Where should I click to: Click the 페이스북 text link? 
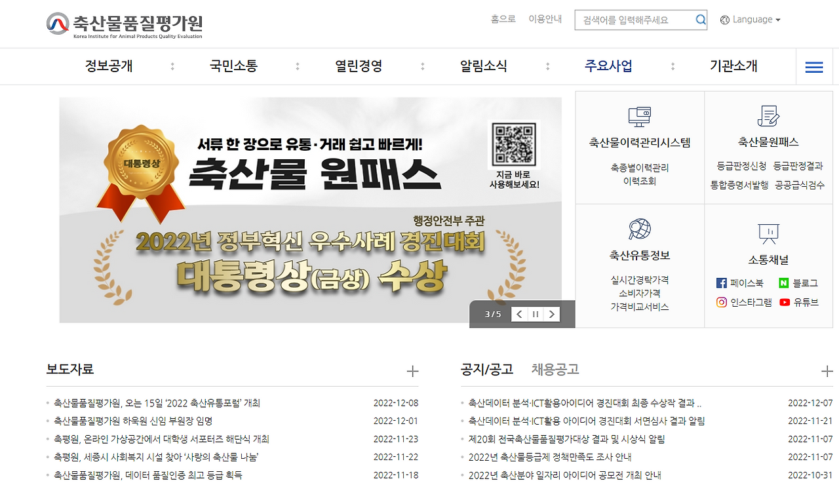pos(747,284)
